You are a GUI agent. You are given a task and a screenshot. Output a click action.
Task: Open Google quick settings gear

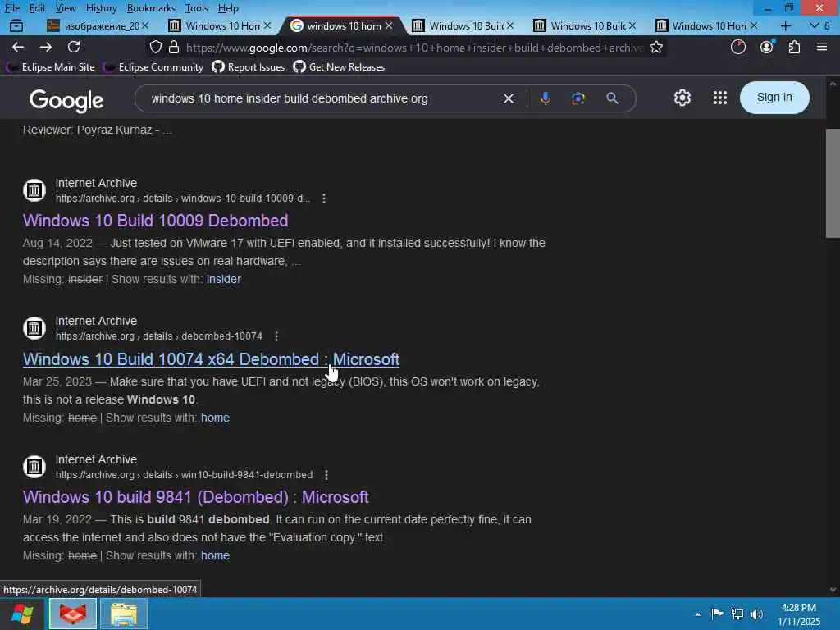tap(682, 98)
